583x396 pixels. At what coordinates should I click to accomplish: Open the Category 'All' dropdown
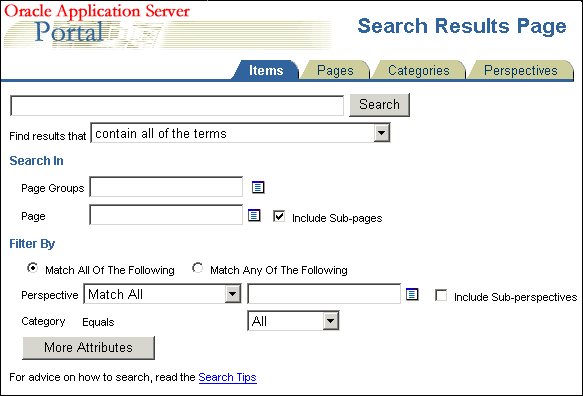(293, 321)
